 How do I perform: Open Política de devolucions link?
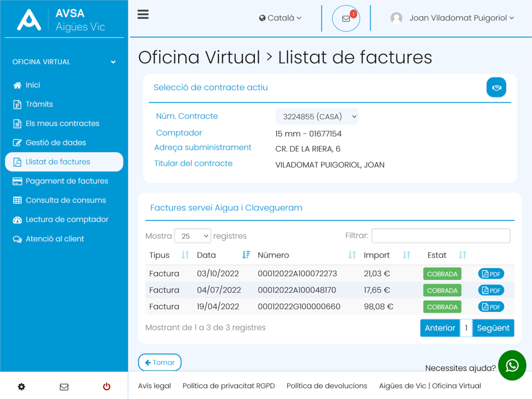tap(327, 386)
